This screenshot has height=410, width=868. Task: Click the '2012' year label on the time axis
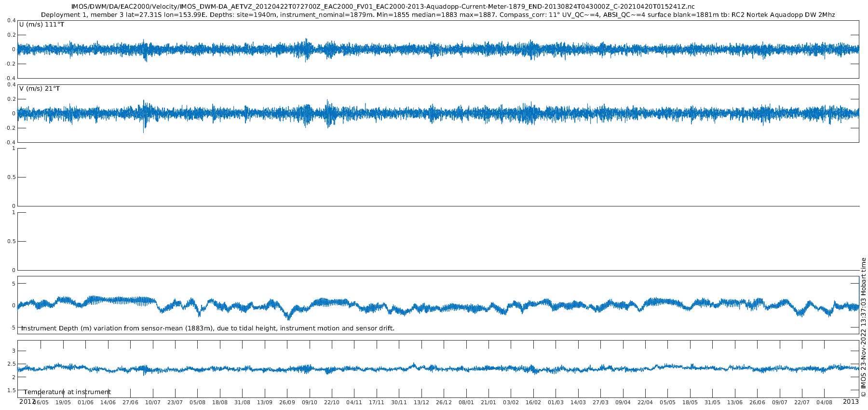27,401
